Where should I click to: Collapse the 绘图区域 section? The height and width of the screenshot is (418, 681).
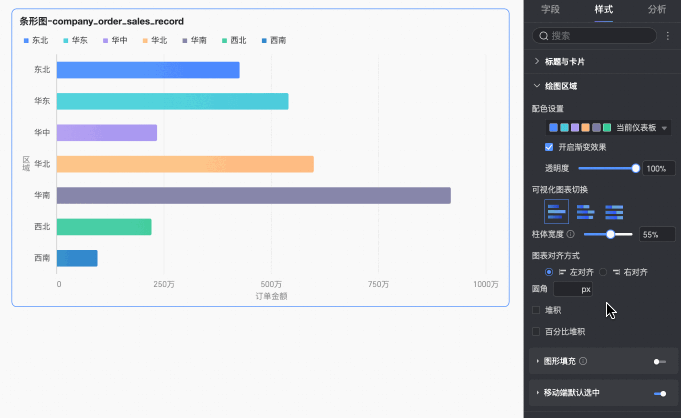tap(537, 86)
